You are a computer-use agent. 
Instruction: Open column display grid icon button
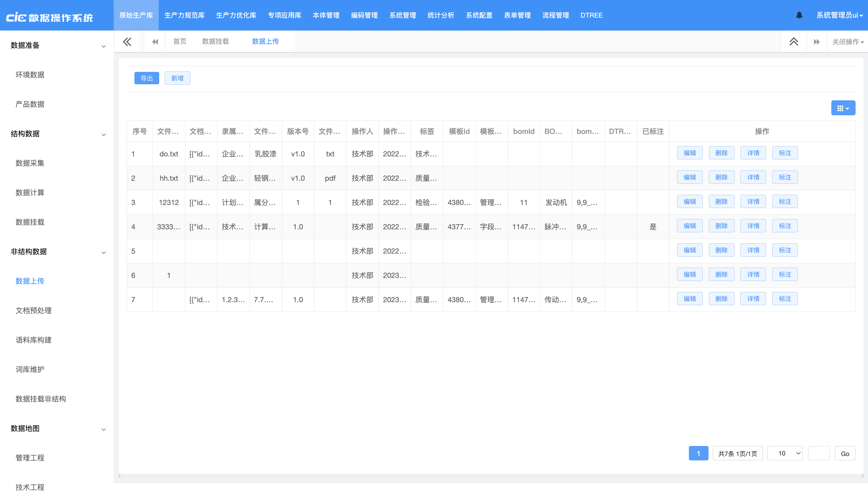(843, 108)
